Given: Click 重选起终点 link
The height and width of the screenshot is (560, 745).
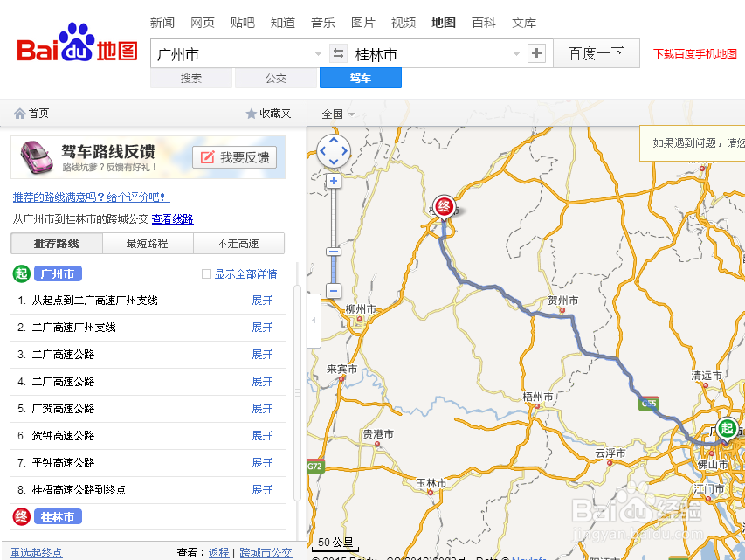Looking at the screenshot, I should pyautogui.click(x=37, y=553).
